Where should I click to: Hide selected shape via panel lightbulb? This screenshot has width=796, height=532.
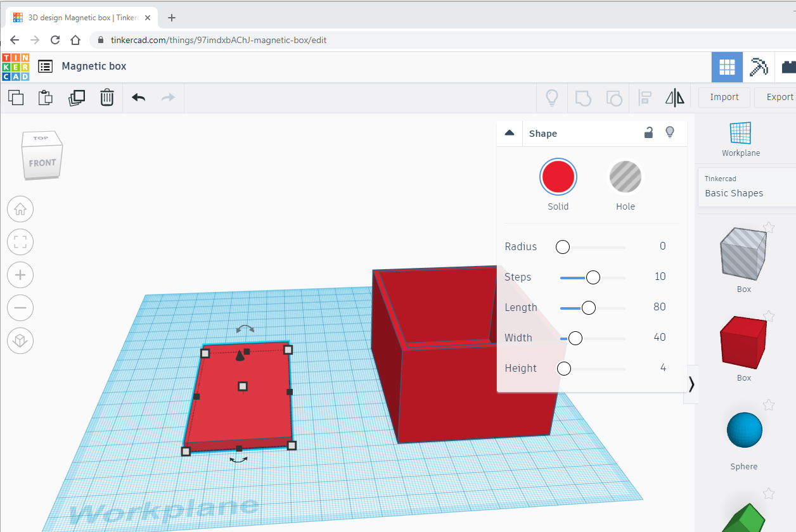click(669, 132)
